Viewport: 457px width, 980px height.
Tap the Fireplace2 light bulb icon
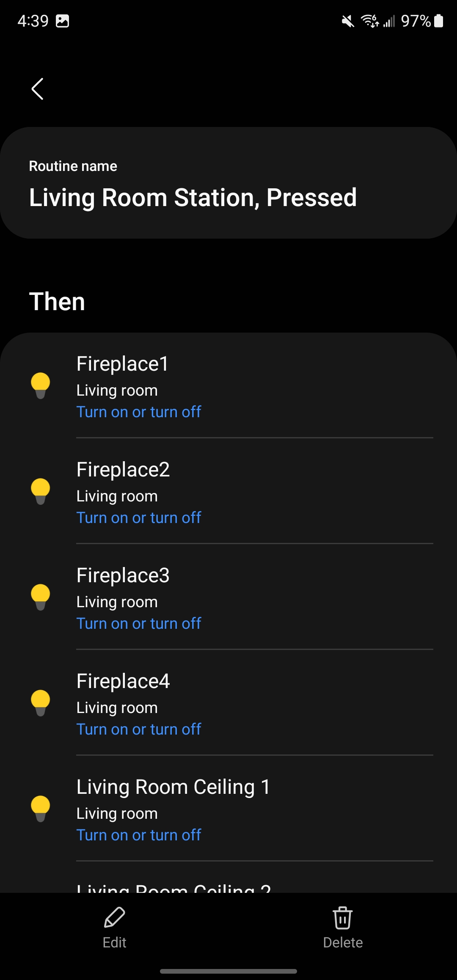tap(41, 491)
